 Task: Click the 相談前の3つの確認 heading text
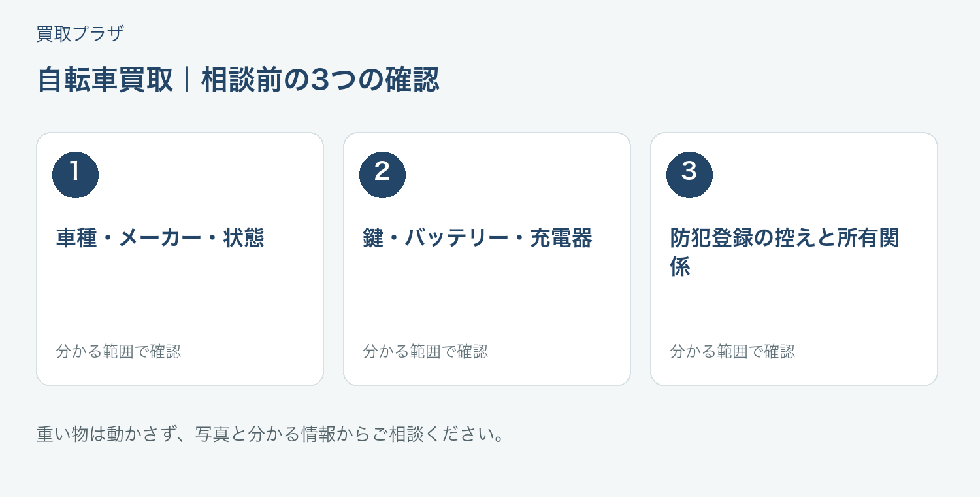320,80
